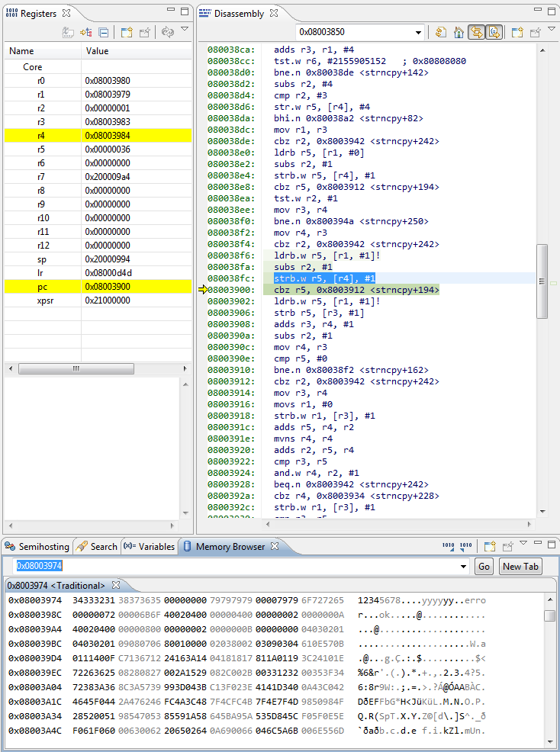Select the highlighted strb.w r5, [r4], #1 line

(x=324, y=278)
